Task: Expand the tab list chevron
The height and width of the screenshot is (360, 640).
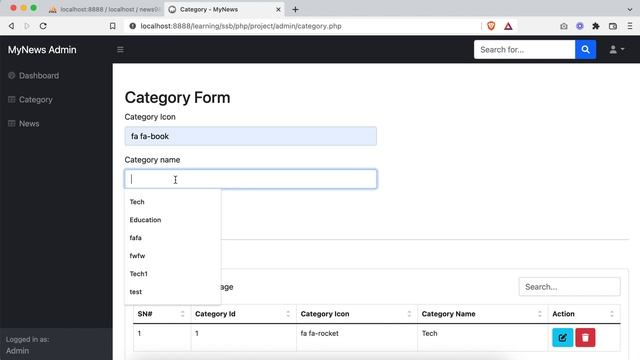Action: 630,9
